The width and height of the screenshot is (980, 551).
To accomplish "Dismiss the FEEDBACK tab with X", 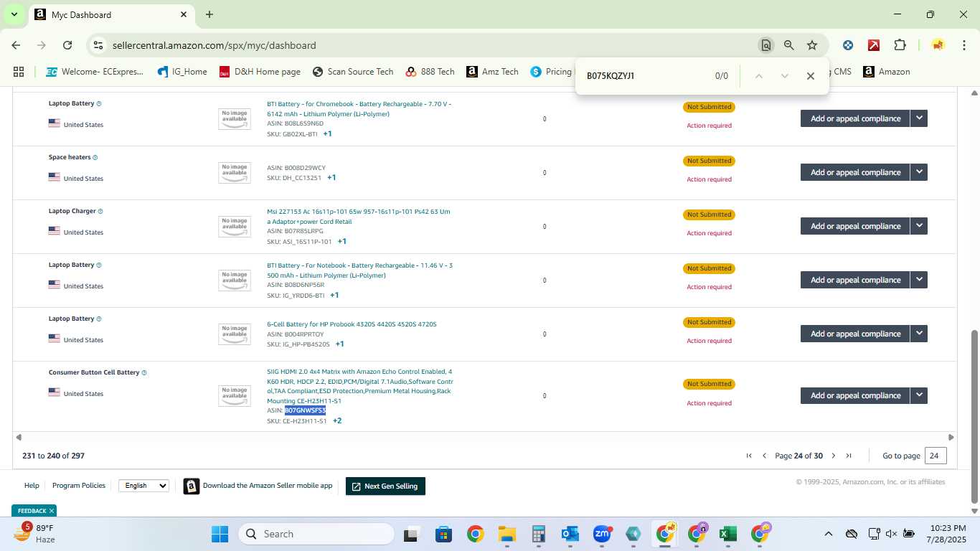I will (x=52, y=511).
